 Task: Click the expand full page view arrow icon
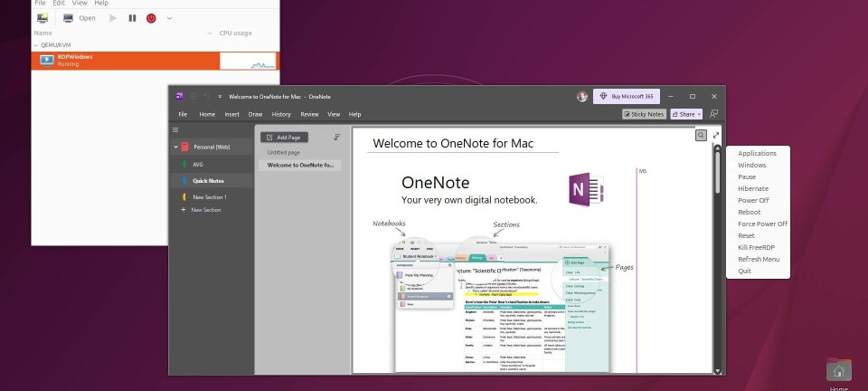click(x=716, y=135)
